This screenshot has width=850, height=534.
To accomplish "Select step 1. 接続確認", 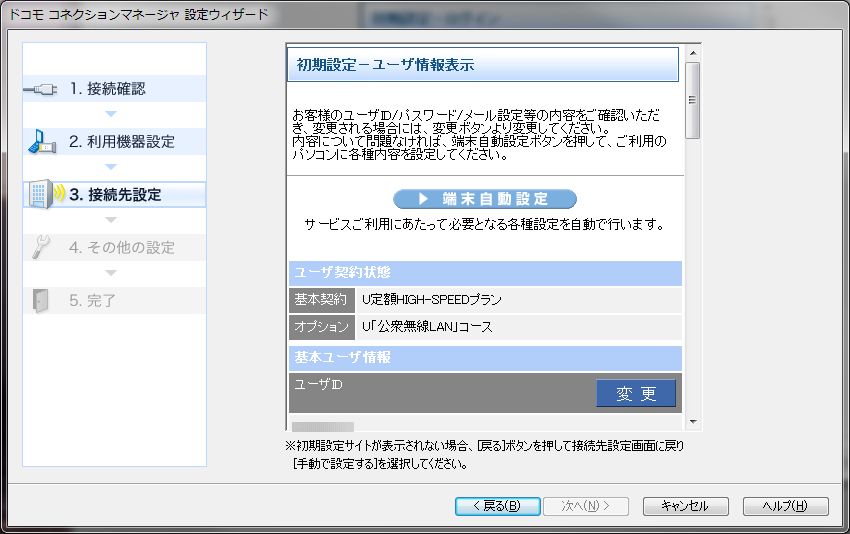I will 114,88.
